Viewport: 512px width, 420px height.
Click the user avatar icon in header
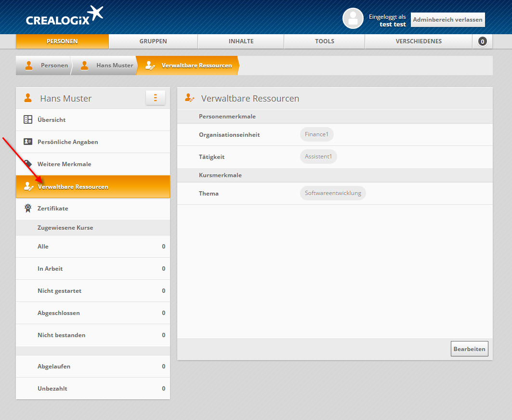tap(353, 18)
